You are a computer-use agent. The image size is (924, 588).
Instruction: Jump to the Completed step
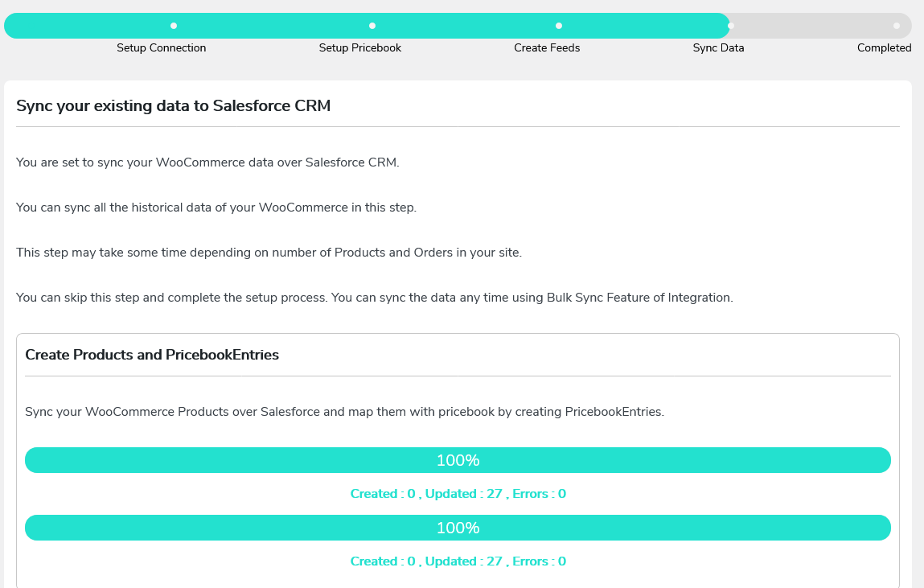tap(884, 47)
